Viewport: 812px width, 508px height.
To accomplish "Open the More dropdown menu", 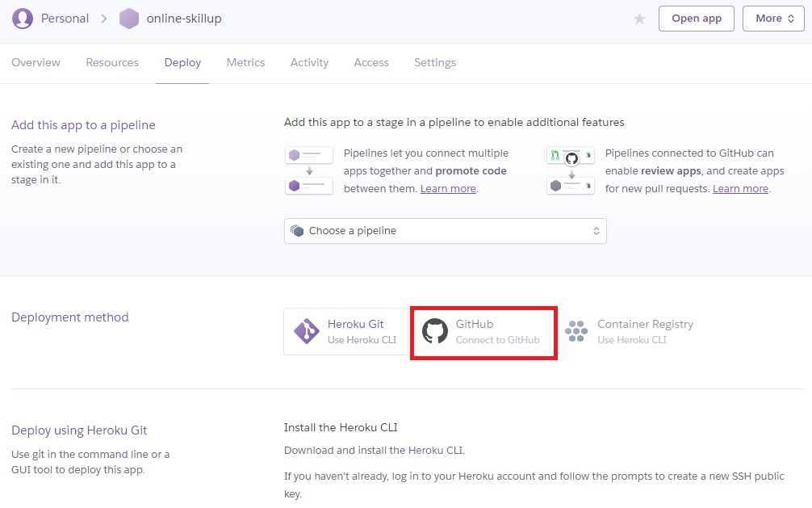I will (773, 19).
